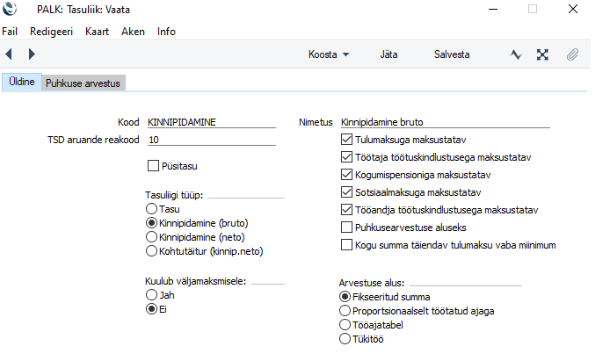Click the expand window crossed-arrows icon
This screenshot has width=610, height=361.
[542, 54]
